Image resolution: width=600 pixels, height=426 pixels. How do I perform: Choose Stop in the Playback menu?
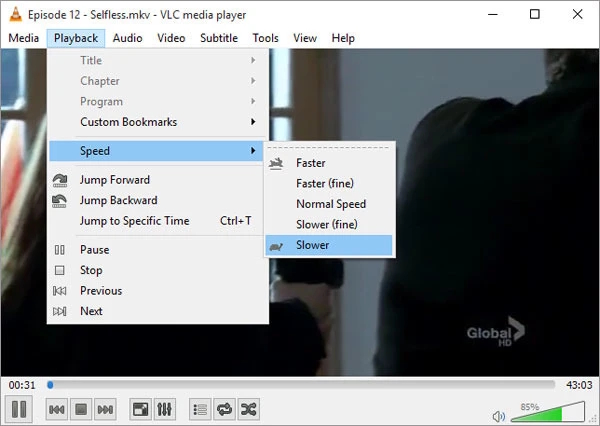tap(158, 270)
